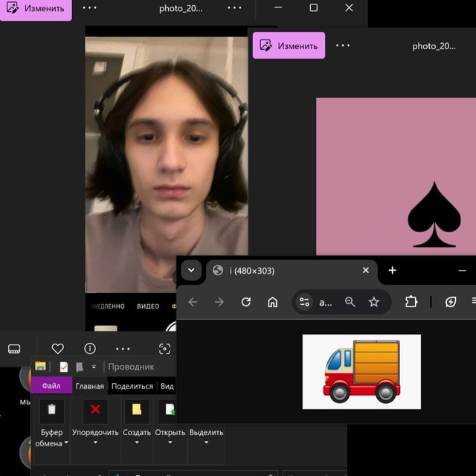This screenshot has width=476, height=476.
Task: Click the Проводник window title text
Action: pos(131,367)
